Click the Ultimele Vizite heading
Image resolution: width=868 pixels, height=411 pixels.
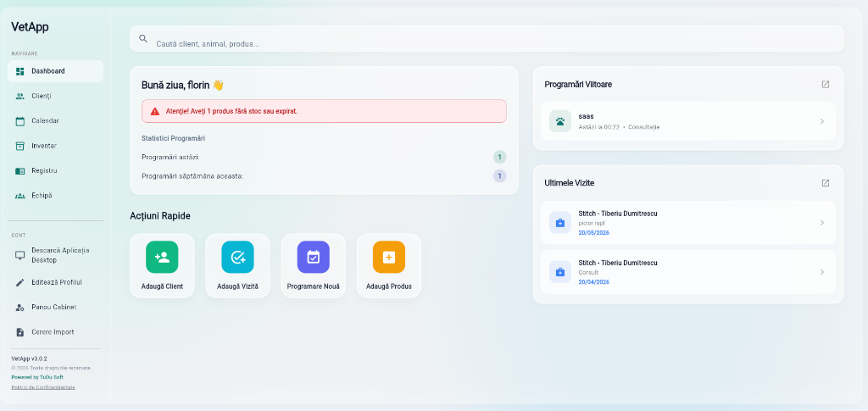(x=570, y=183)
